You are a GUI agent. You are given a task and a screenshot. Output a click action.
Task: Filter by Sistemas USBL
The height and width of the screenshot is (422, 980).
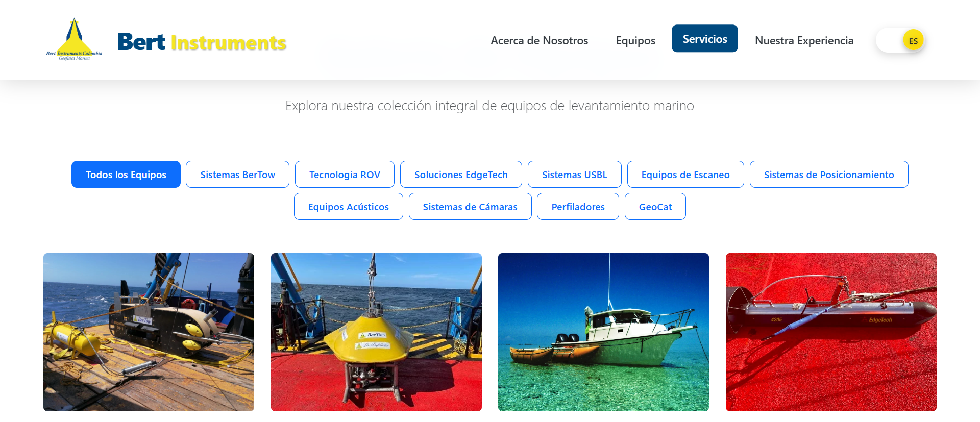click(x=574, y=175)
